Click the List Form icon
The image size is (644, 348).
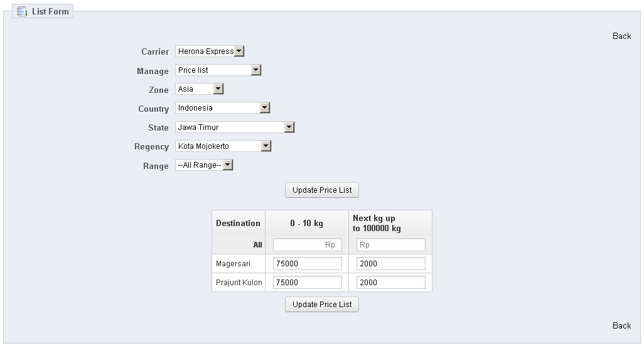point(22,11)
